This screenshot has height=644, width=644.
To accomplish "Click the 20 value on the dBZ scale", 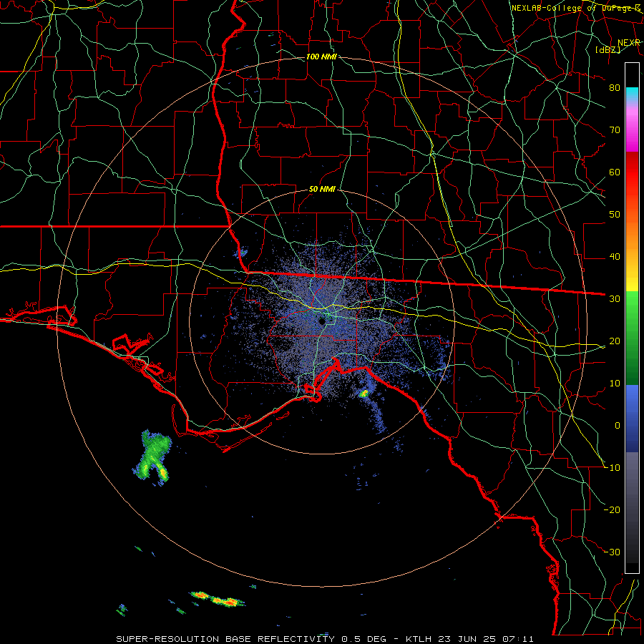I will (615, 341).
